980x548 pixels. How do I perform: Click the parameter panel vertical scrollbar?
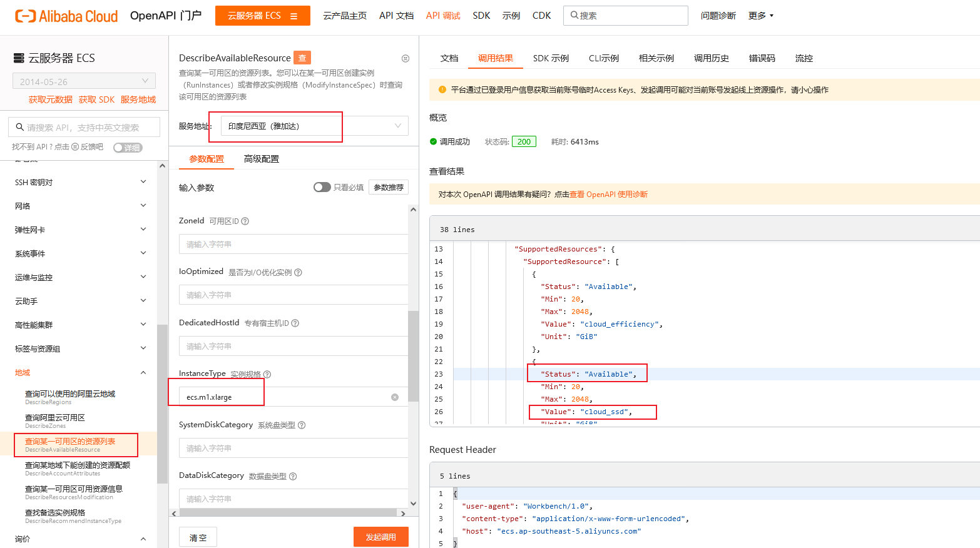413,357
